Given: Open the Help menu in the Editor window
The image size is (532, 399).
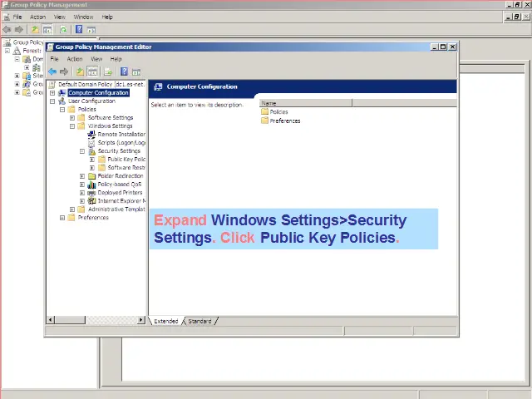Looking at the screenshot, I should point(116,59).
